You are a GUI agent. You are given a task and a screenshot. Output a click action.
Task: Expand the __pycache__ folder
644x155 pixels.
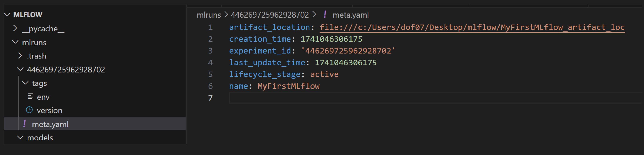click(15, 28)
